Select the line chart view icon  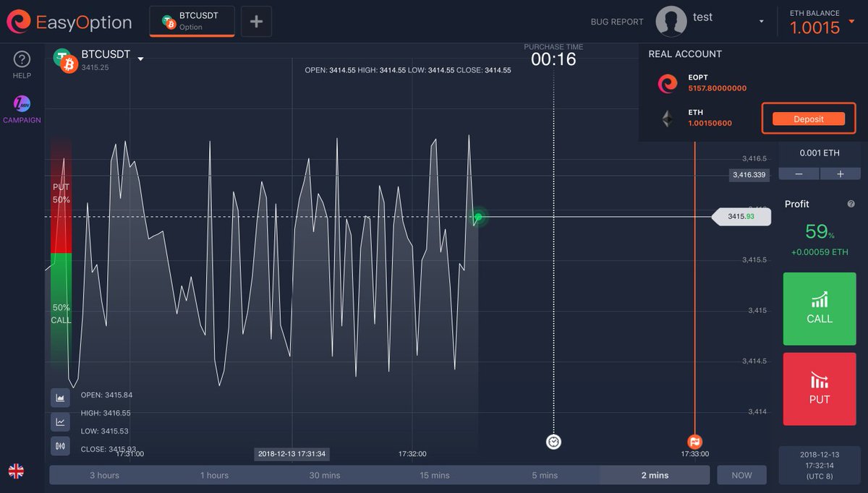pyautogui.click(x=60, y=421)
